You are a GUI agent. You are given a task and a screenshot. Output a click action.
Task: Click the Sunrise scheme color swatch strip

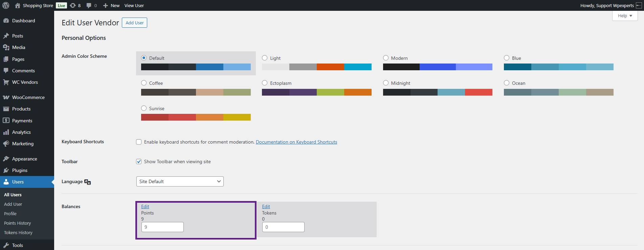pos(196,117)
